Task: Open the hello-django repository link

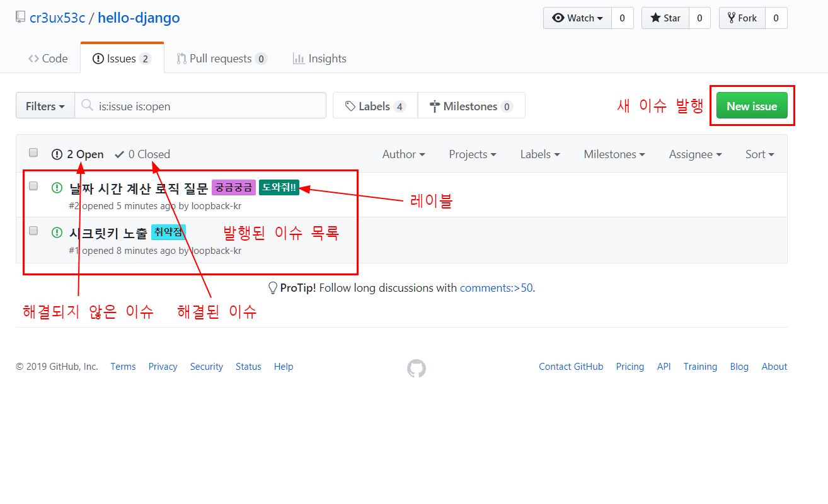Action: pyautogui.click(x=139, y=18)
